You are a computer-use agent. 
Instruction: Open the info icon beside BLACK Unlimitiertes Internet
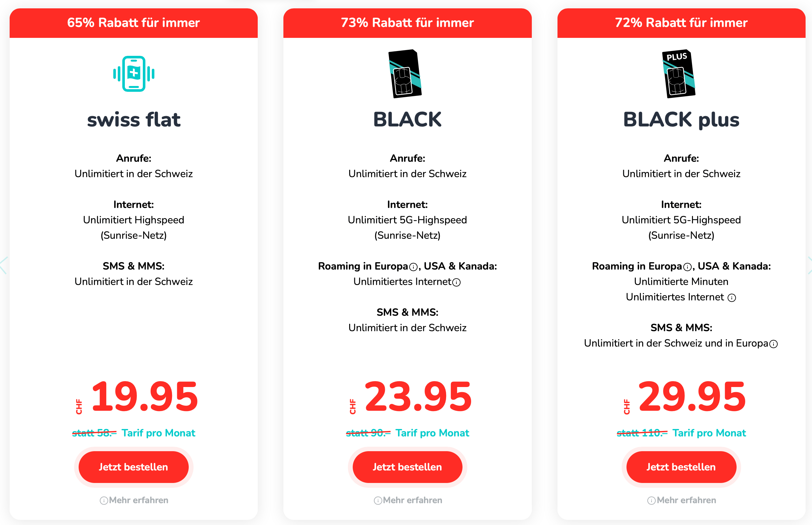456,282
